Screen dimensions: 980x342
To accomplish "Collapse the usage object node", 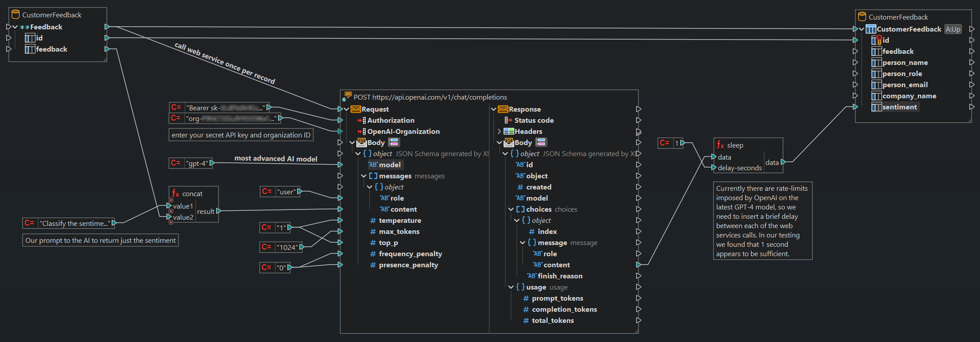I will pos(511,287).
